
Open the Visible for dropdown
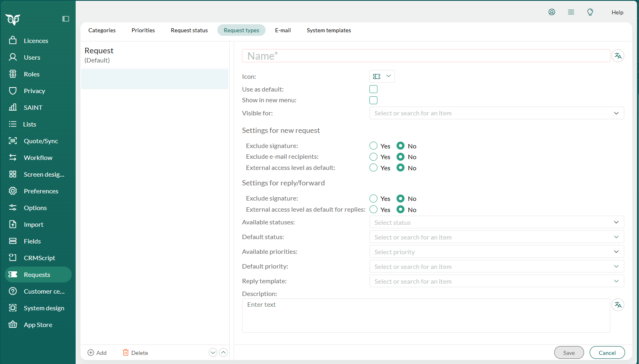click(496, 113)
